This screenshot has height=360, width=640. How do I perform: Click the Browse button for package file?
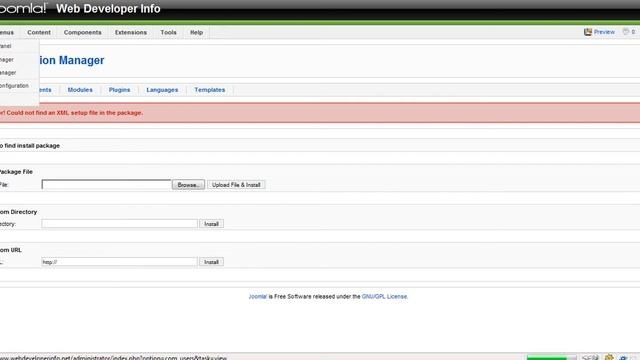[188, 185]
